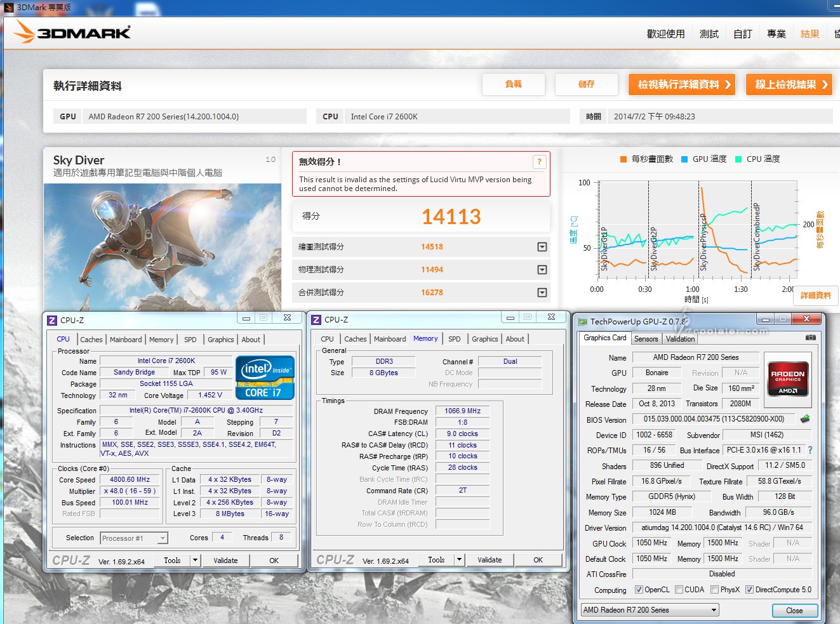Toggle DirectCompute 5.0 checkbox
The width and height of the screenshot is (840, 624).
point(749,590)
